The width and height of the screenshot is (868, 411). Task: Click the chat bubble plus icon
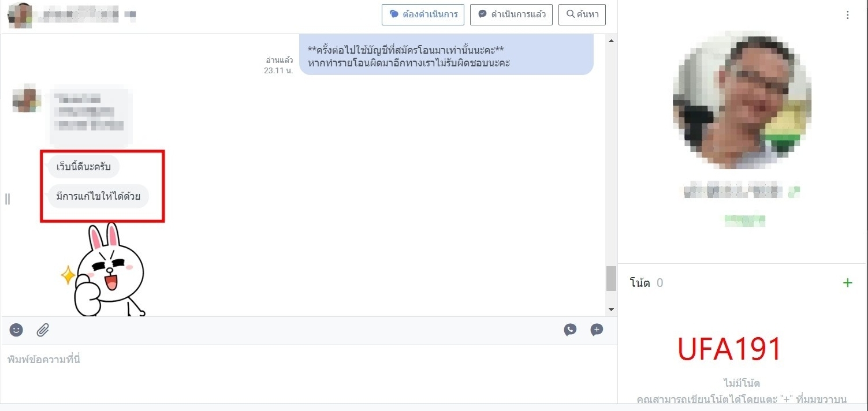[x=597, y=330]
